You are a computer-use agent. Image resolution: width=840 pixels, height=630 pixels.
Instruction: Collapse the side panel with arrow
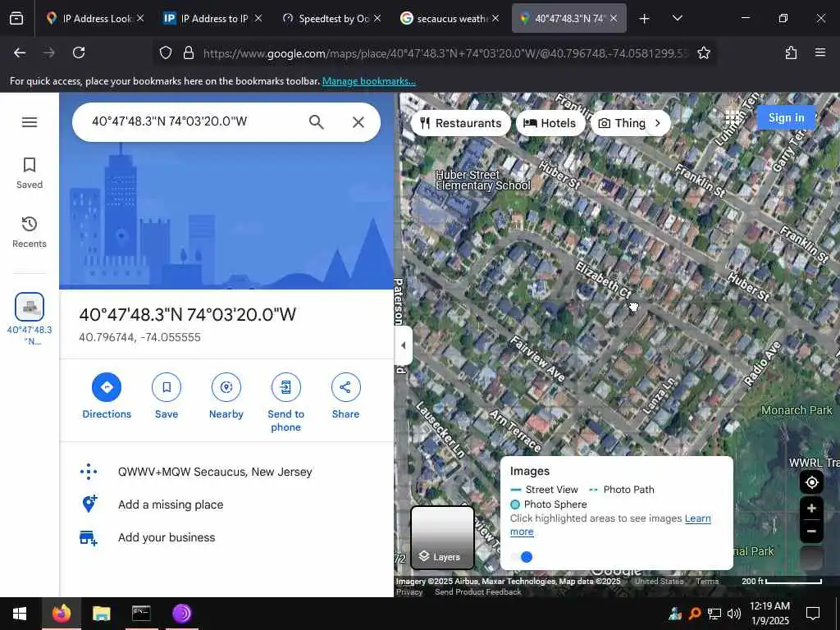coord(404,345)
